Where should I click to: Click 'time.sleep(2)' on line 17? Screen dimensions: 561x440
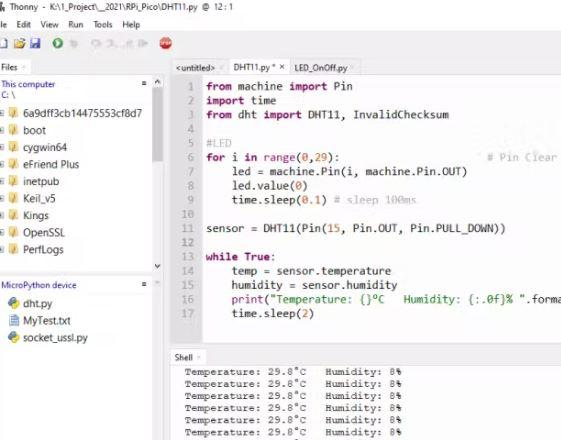273,314
